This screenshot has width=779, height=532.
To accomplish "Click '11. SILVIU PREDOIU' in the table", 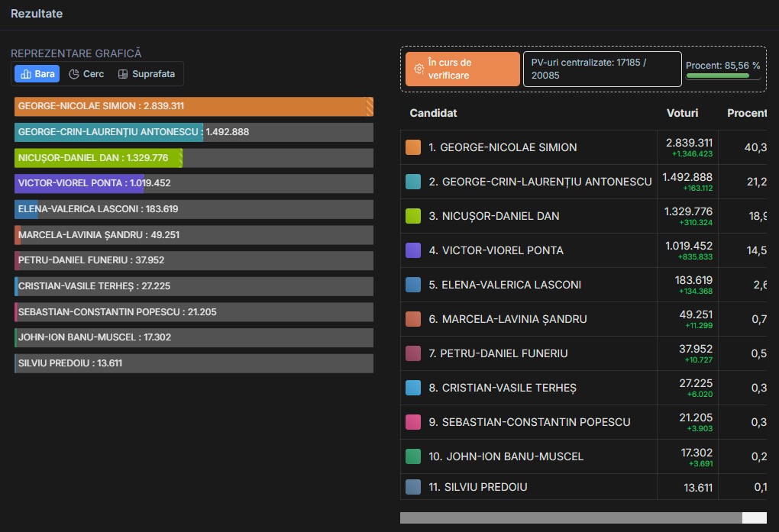I will coord(478,487).
